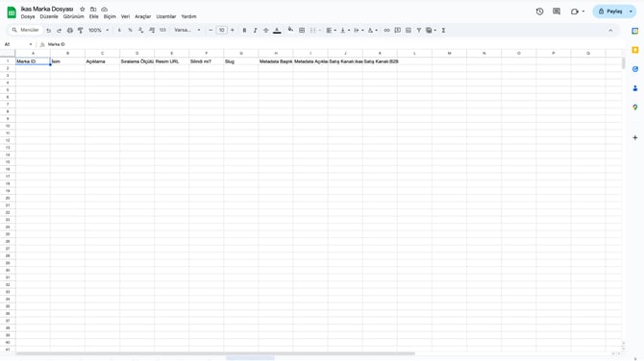Open the comments panel icon
The image size is (644, 361).
[x=557, y=12]
